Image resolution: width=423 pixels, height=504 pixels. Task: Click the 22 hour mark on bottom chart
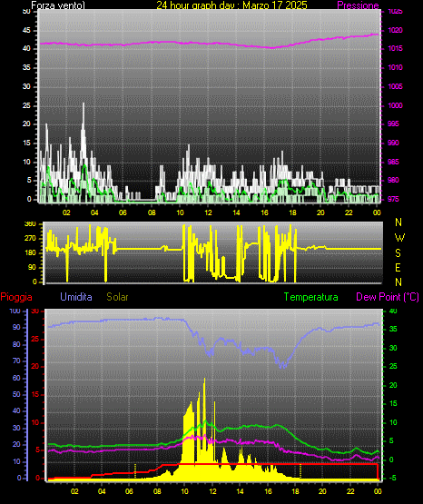(350, 491)
